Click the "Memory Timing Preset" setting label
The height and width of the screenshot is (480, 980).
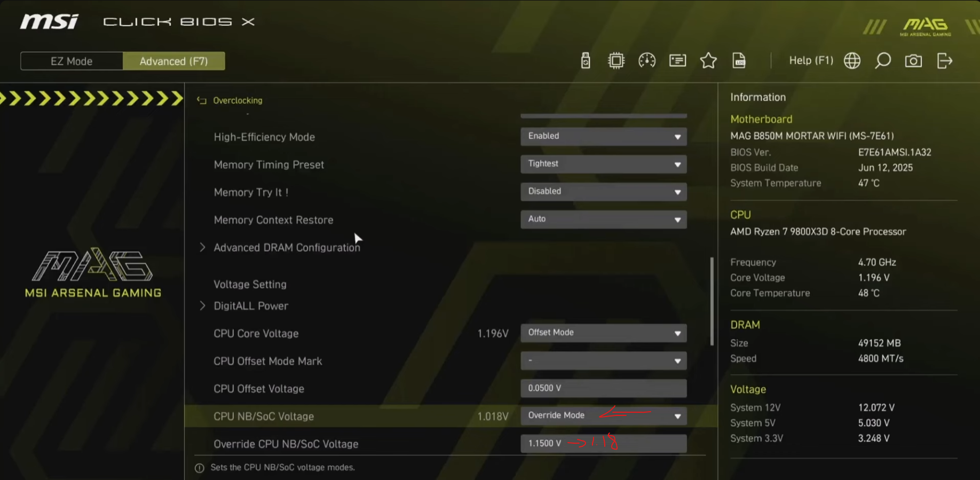tap(268, 165)
